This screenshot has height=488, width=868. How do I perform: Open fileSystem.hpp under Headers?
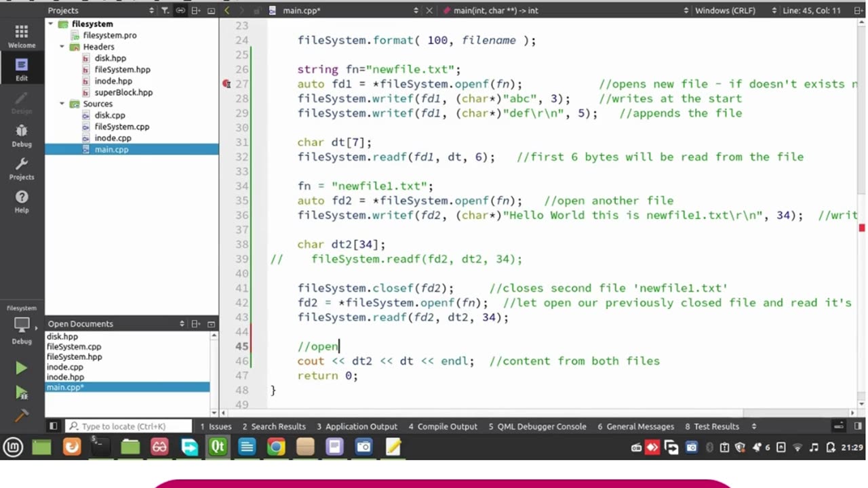point(122,70)
